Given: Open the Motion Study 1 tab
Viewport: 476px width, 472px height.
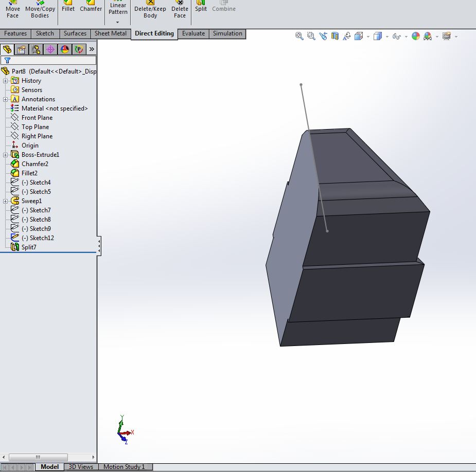Looking at the screenshot, I should point(124,467).
